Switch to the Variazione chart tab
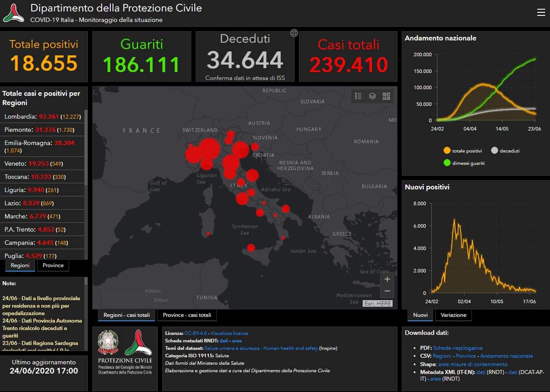Screen dimensions: 550x392 click(453, 315)
